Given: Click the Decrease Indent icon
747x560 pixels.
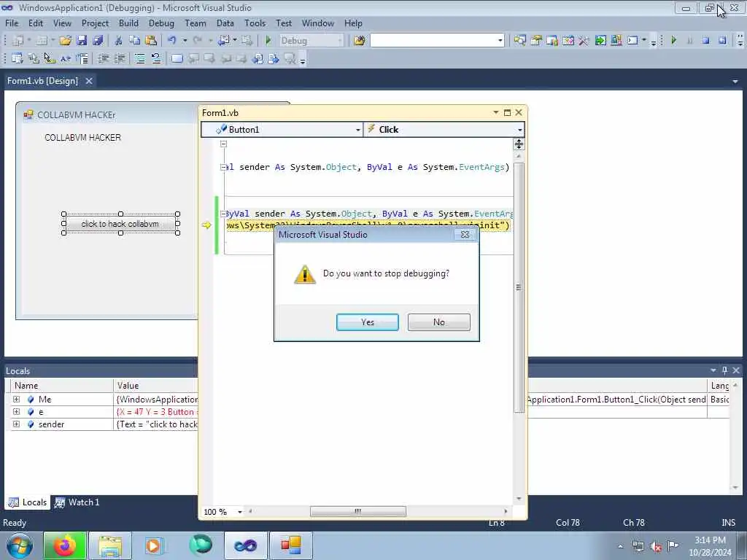Looking at the screenshot, I should click(x=103, y=58).
